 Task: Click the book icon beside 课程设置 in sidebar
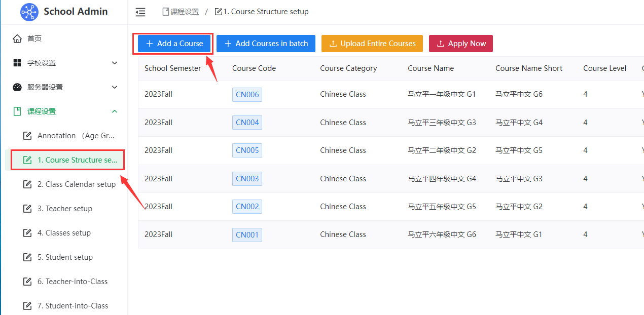tap(17, 111)
